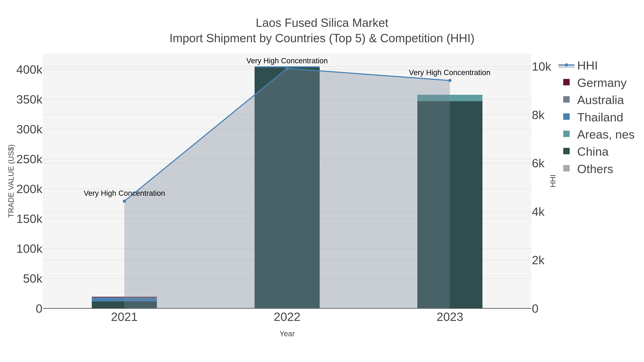
Task: Click the rotated HHI right axis title
Action: 553,181
